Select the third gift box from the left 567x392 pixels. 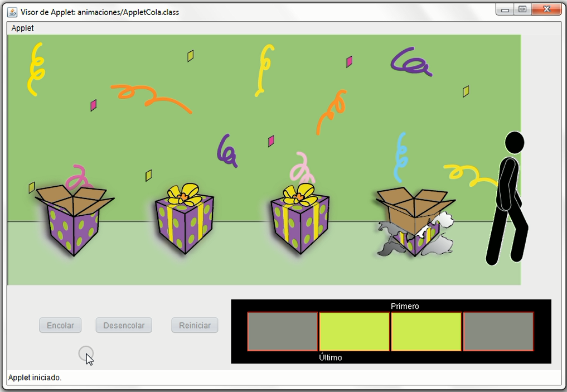point(300,220)
